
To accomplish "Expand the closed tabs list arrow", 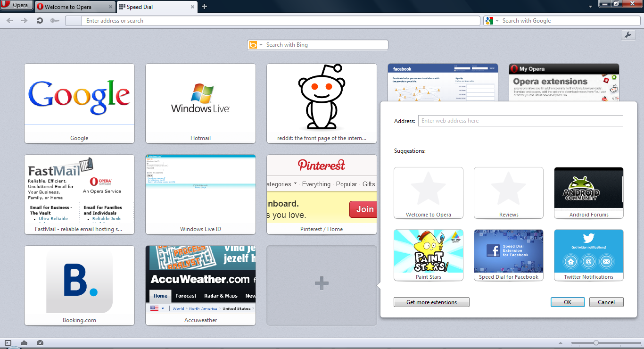I will tap(590, 7).
